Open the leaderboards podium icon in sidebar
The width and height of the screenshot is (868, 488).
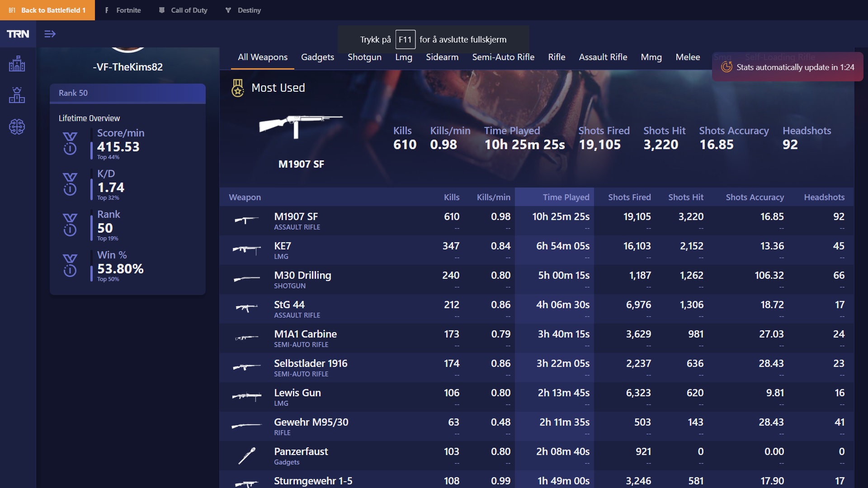pos(17,95)
